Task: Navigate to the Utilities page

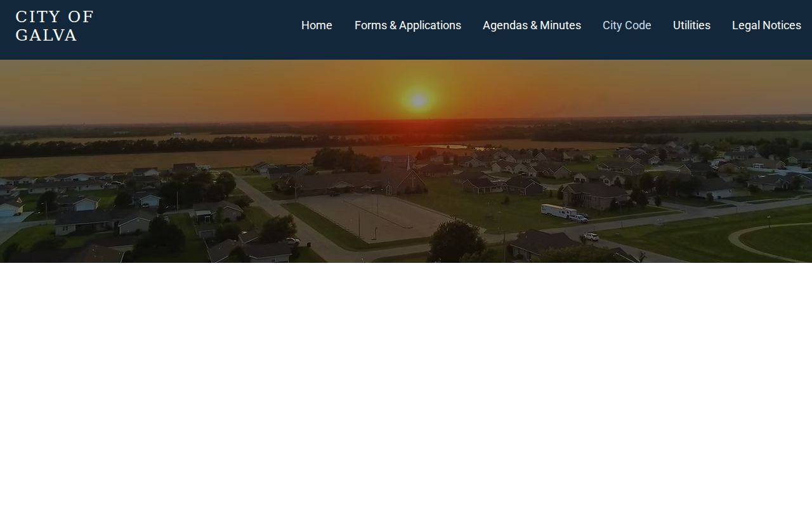Action: tap(691, 25)
